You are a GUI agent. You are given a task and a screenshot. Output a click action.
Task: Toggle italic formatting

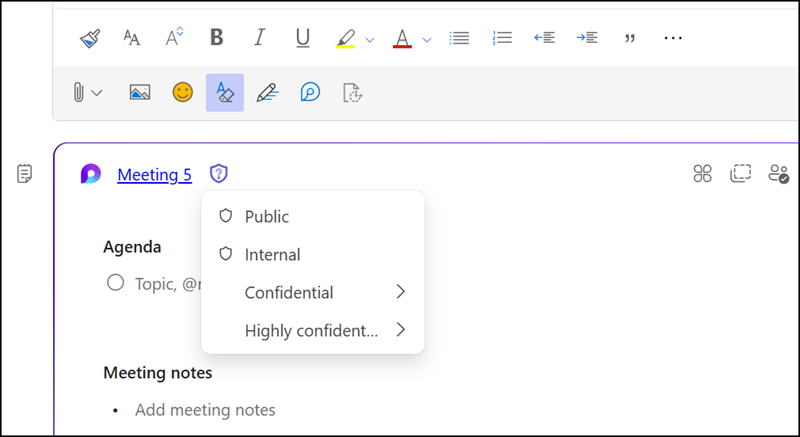click(260, 38)
